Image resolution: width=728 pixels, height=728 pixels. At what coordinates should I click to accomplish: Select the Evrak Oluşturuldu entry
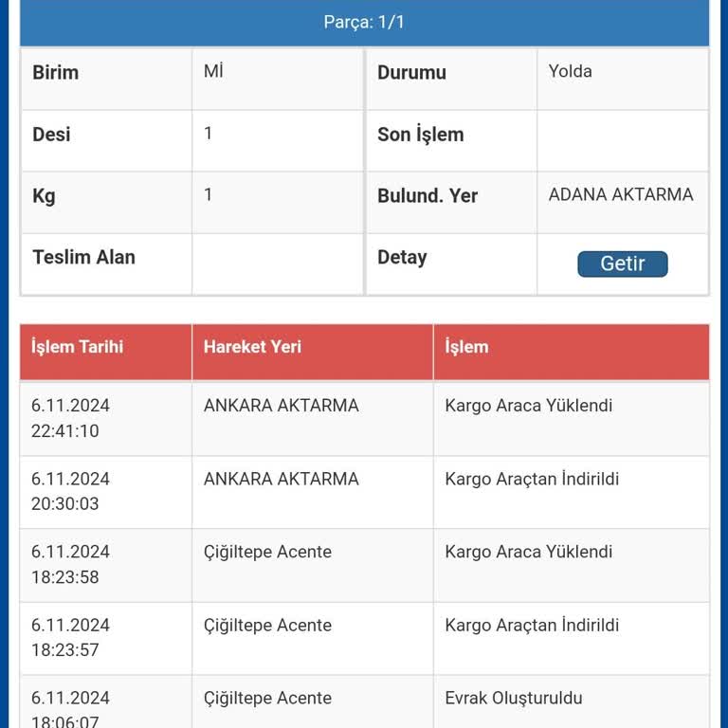514,699
